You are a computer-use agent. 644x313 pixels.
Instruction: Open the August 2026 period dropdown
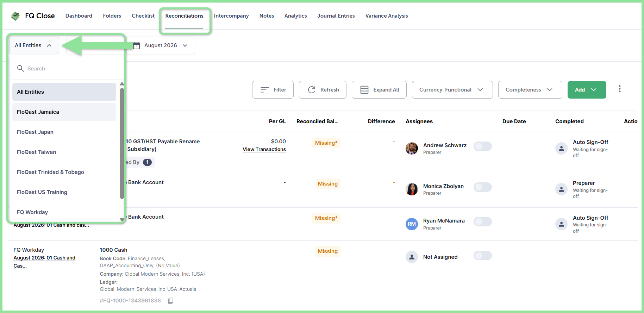(161, 45)
